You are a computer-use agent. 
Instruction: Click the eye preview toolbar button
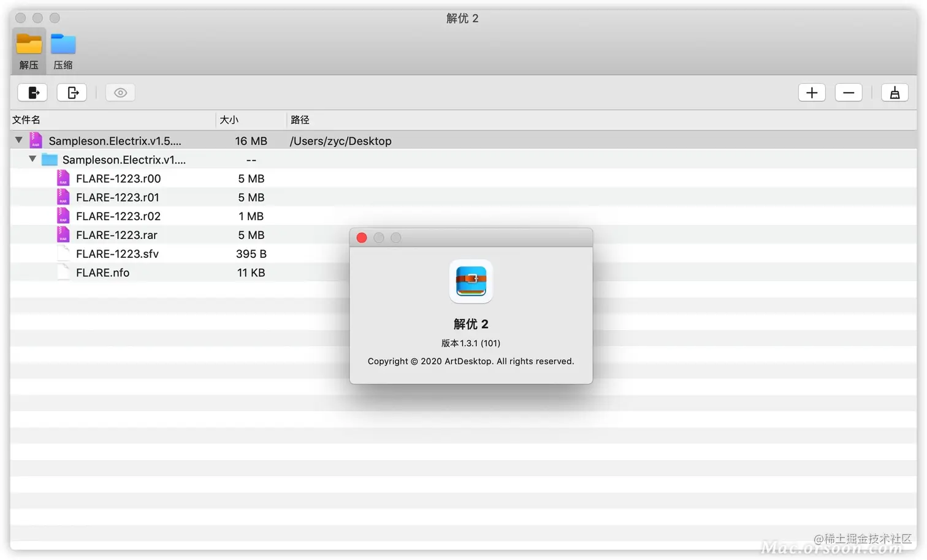coord(120,93)
